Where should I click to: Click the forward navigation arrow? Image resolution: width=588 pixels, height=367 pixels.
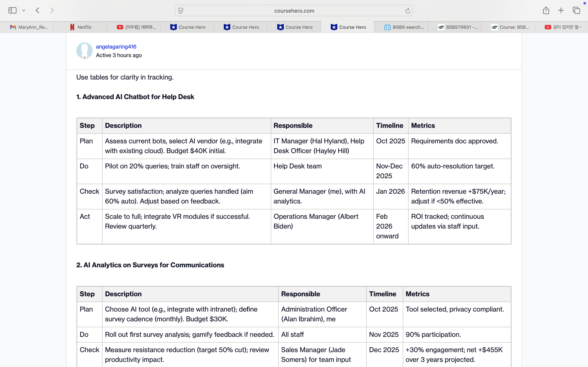point(52,10)
